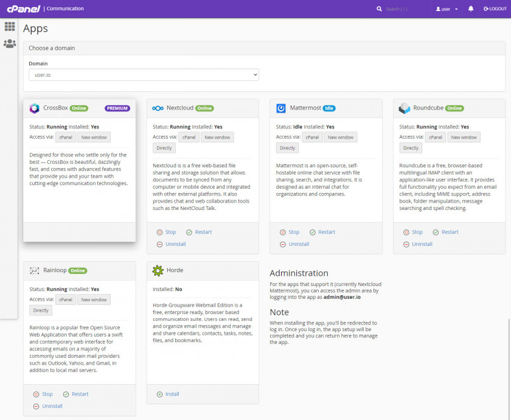Viewport: 511px width, 420px height.
Task: Click the cPanel logo
Action: pyautogui.click(x=24, y=9)
